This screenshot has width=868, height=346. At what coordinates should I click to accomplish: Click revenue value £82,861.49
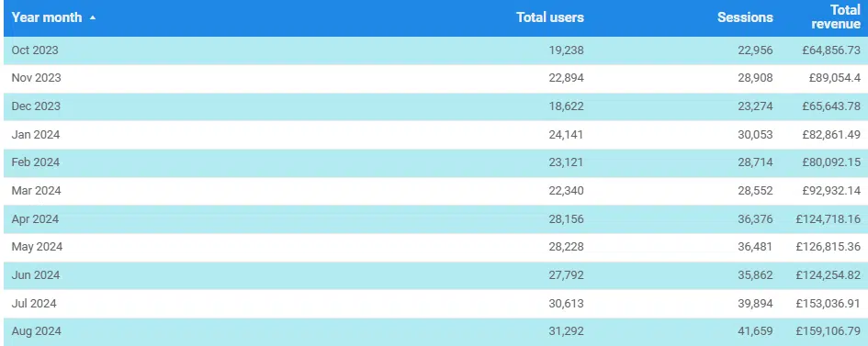(x=831, y=135)
